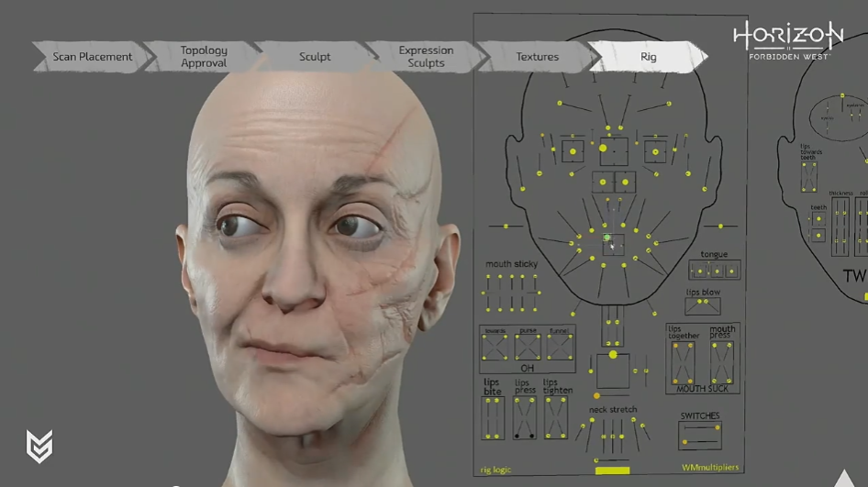This screenshot has width=868, height=487.
Task: Open the Scan Placement step
Action: pyautogui.click(x=92, y=57)
